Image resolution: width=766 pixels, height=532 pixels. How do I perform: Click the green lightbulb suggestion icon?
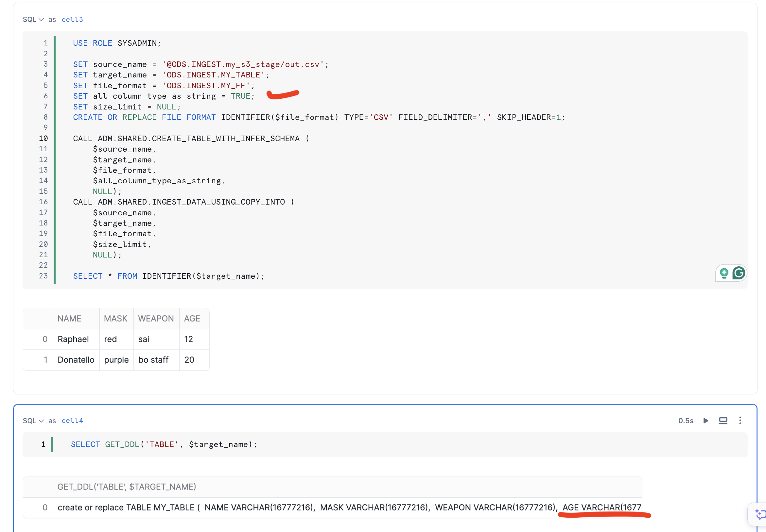click(723, 273)
